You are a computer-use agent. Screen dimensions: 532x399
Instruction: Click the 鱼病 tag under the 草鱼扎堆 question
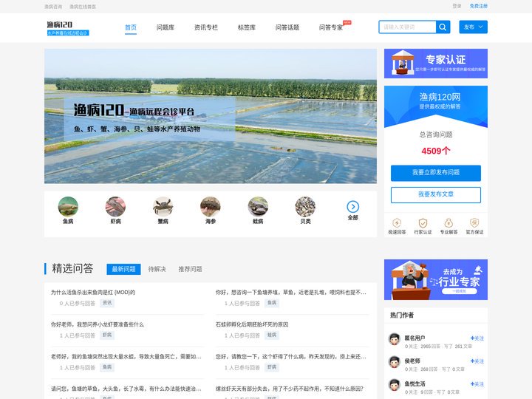point(272,303)
